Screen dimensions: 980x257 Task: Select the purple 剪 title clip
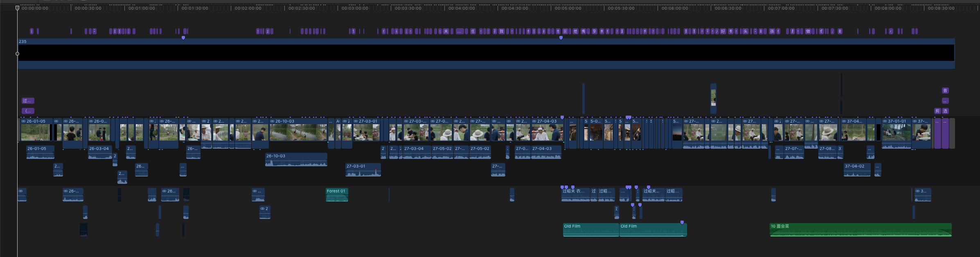tap(937, 111)
